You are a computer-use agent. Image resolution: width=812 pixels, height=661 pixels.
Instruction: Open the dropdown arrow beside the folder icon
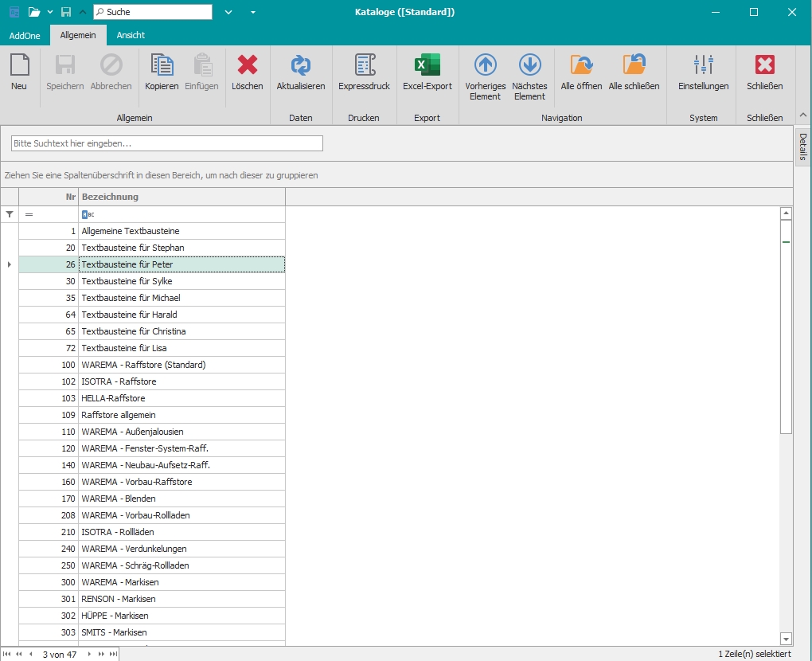tap(49, 12)
